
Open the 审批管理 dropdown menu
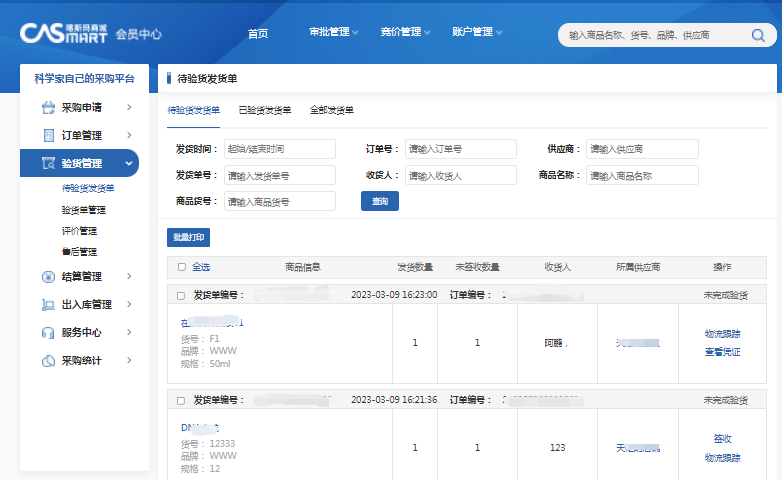click(x=334, y=32)
